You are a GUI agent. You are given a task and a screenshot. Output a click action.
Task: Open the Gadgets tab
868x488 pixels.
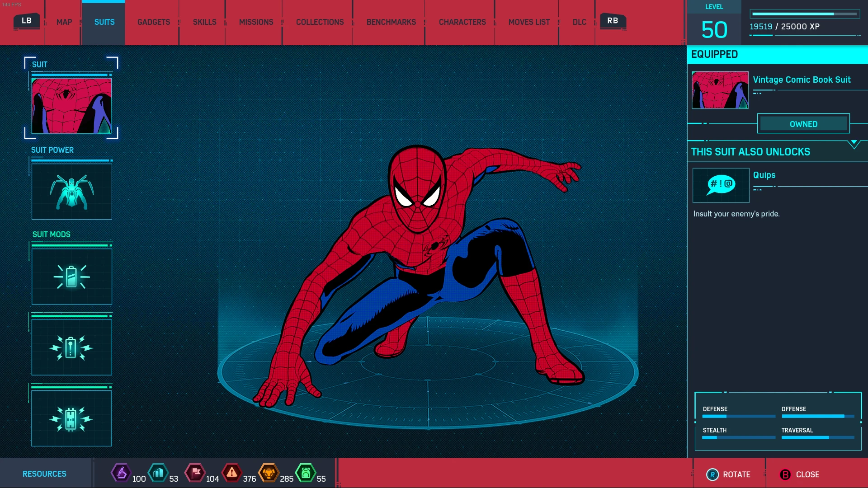(x=154, y=22)
